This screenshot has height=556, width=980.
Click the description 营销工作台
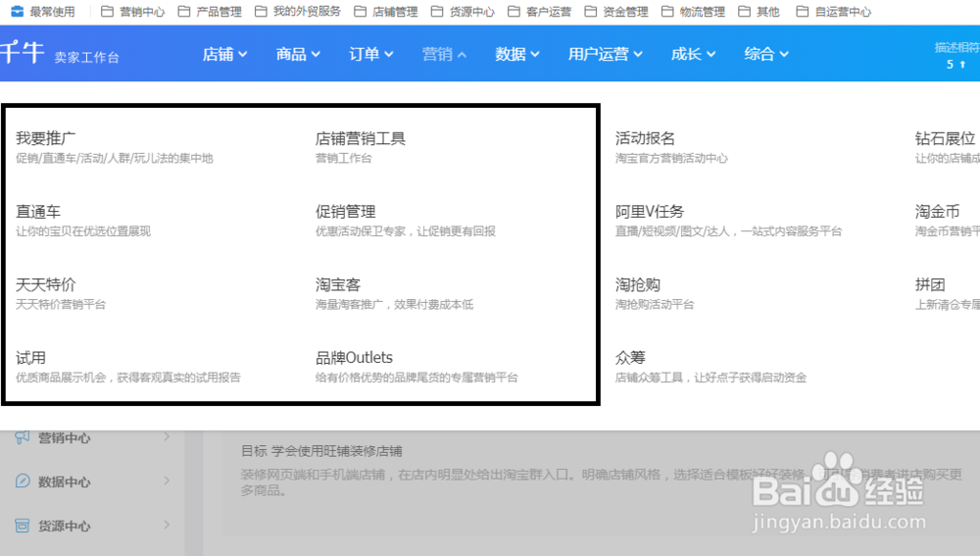[x=344, y=158]
